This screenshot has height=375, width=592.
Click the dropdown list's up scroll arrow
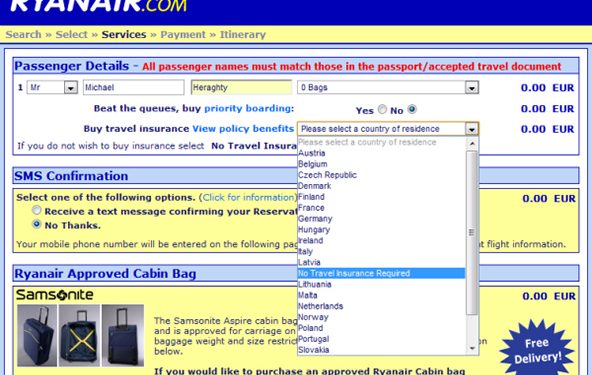tap(472, 144)
